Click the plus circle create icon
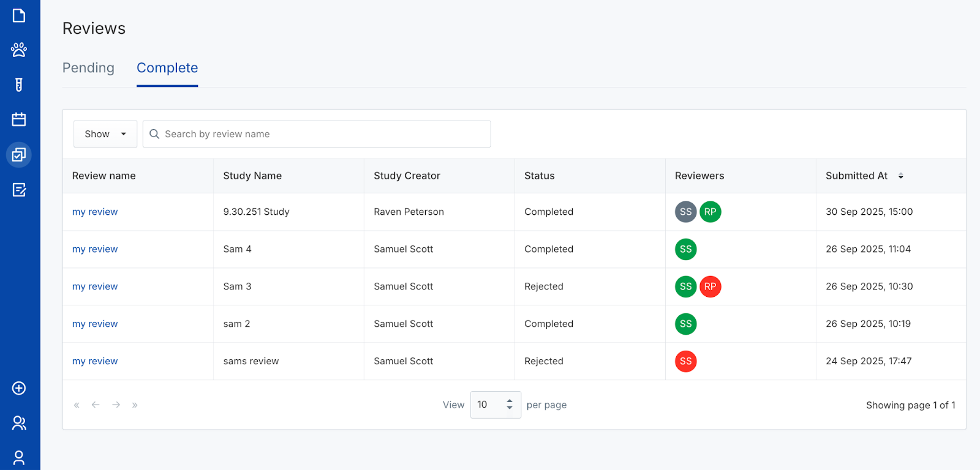The image size is (980, 470). (x=19, y=388)
